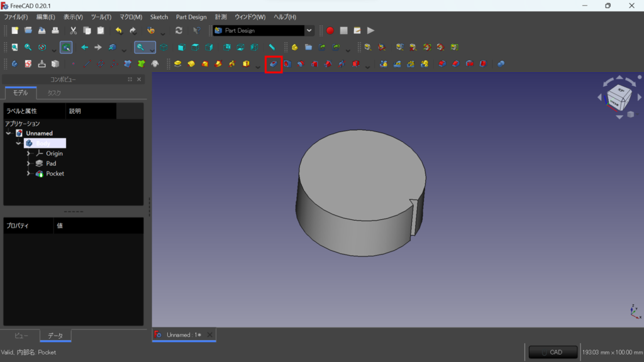Toggle the bounding box selection button
644x362 pixels.
coord(66,47)
